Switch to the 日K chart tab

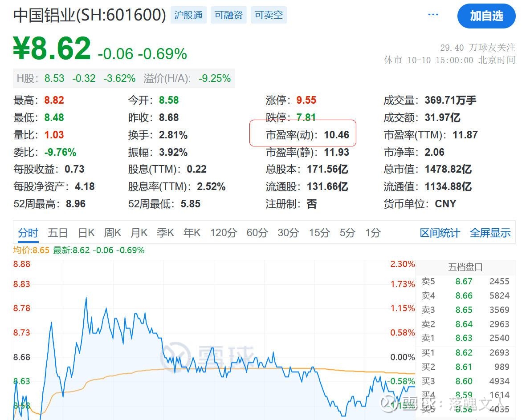pos(86,233)
